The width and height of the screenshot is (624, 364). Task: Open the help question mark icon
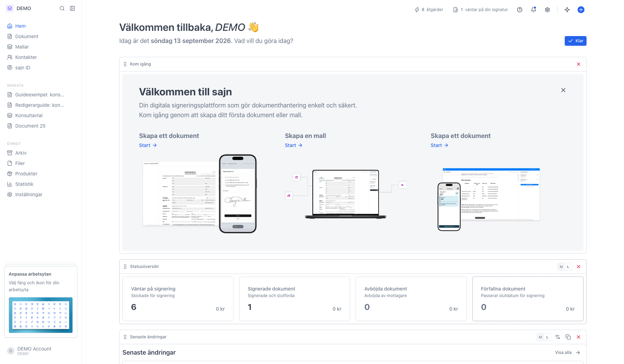520,10
